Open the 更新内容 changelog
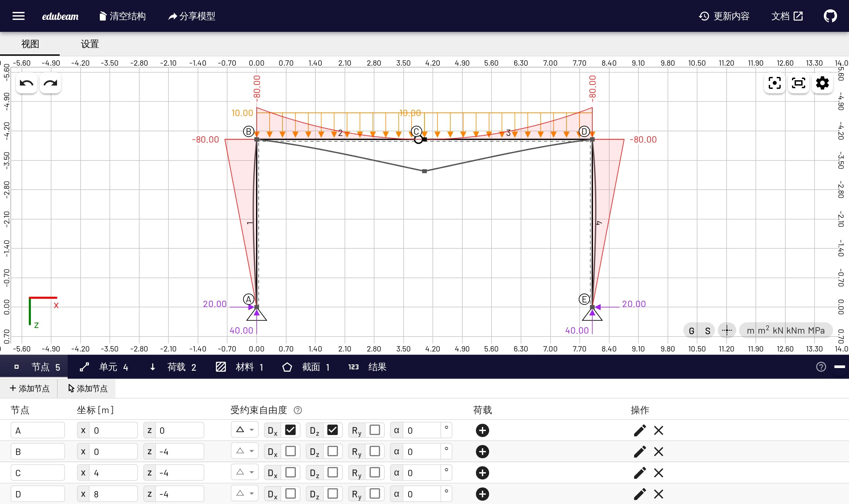The height and width of the screenshot is (504, 849). click(x=724, y=16)
